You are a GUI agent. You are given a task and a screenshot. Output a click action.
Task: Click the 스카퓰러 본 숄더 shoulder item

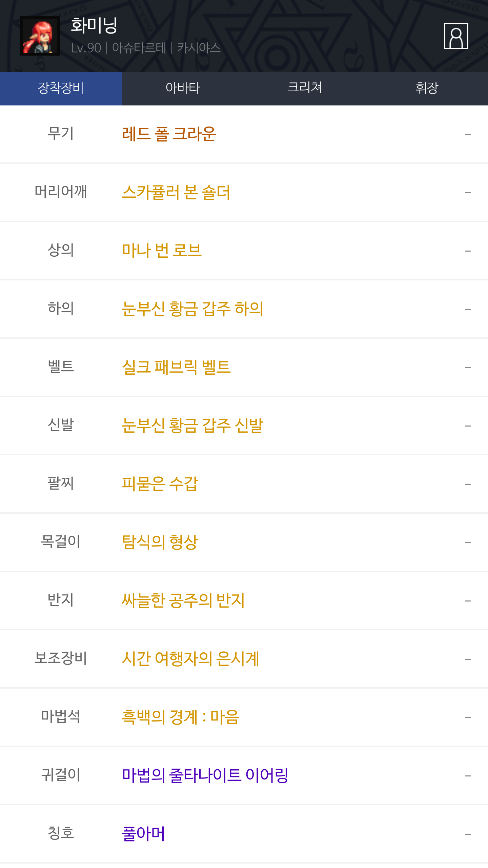point(176,193)
